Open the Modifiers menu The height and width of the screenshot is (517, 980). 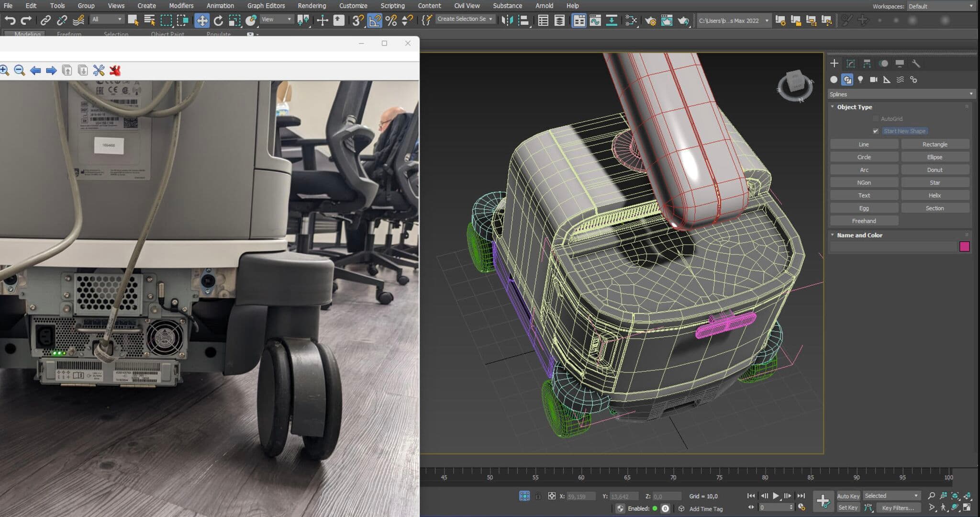click(x=181, y=6)
